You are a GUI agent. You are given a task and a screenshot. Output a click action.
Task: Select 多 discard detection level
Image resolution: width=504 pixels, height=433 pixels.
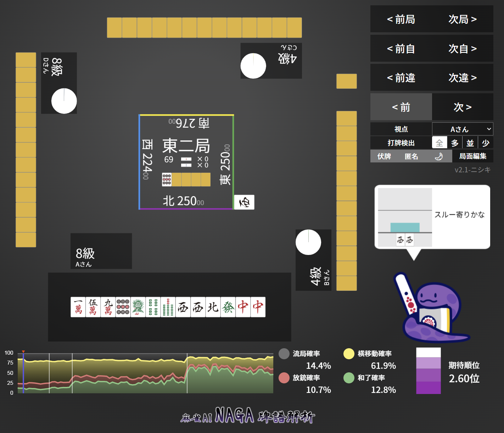455,143
